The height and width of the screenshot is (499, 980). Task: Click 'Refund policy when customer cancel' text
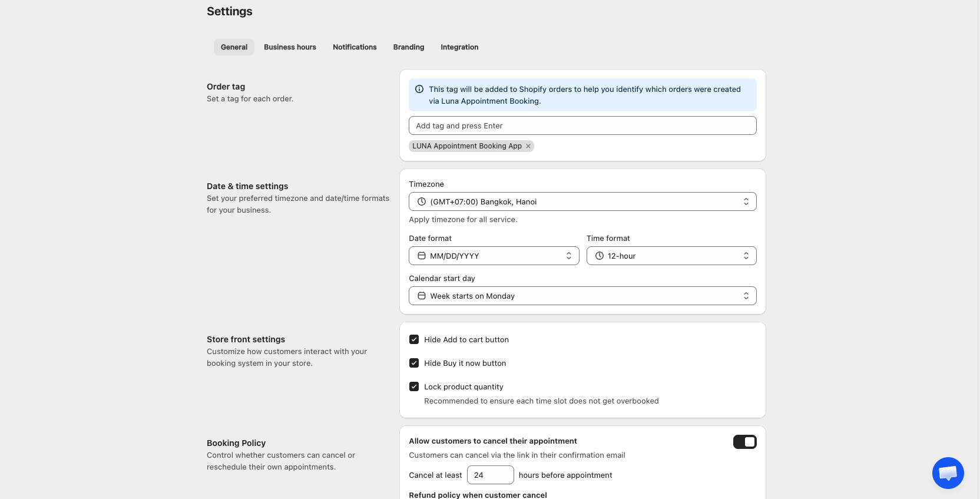478,495
